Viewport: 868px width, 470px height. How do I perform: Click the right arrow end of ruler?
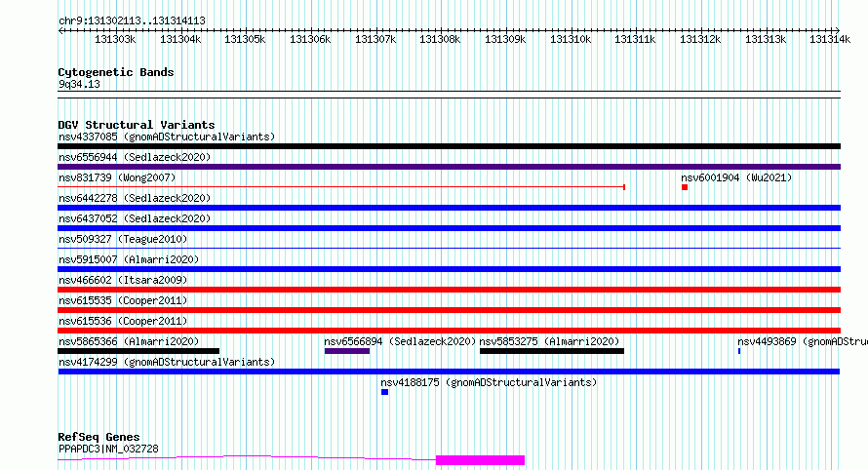[838, 30]
